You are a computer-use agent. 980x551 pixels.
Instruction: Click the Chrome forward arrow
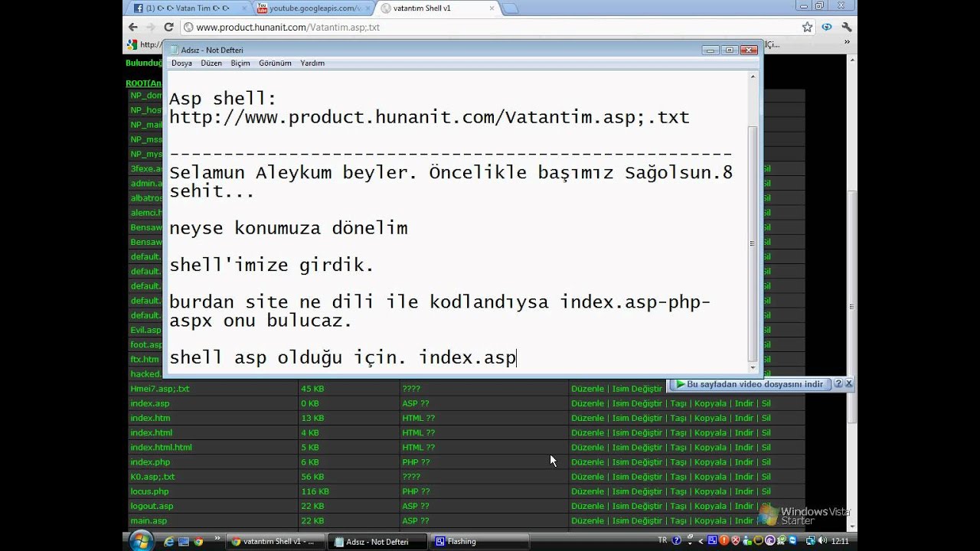coord(151,27)
